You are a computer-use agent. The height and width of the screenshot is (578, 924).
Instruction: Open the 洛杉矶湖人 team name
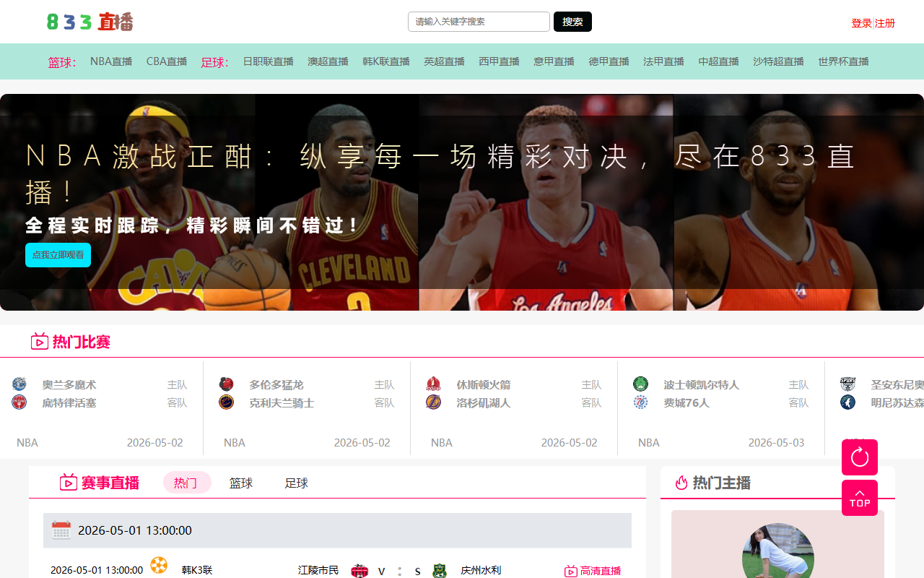pyautogui.click(x=484, y=403)
